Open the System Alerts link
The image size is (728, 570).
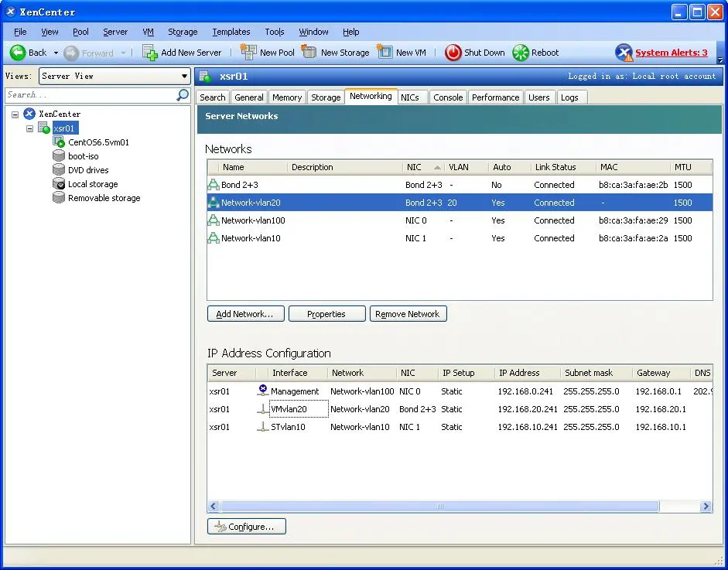[x=671, y=53]
